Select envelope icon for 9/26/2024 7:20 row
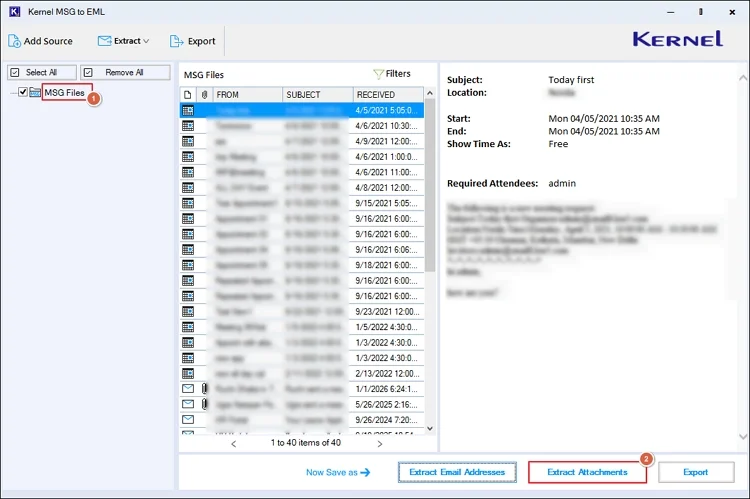The width and height of the screenshot is (750, 499). click(x=188, y=420)
